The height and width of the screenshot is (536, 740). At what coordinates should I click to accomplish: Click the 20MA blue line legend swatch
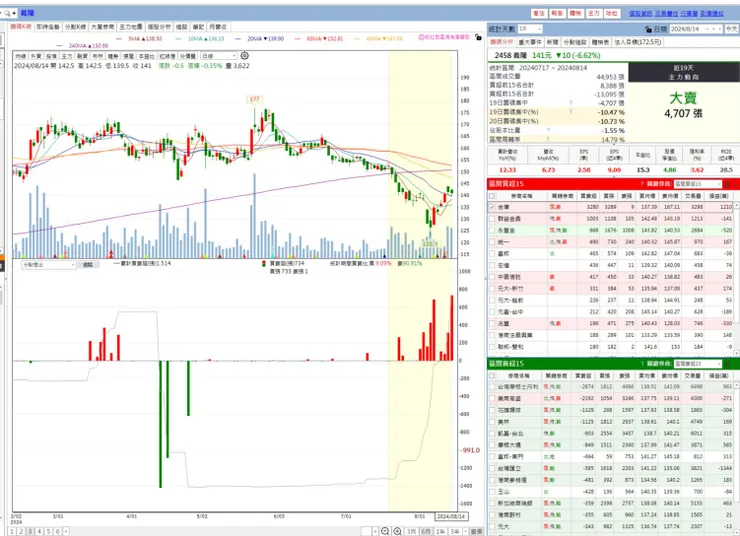tap(238, 39)
